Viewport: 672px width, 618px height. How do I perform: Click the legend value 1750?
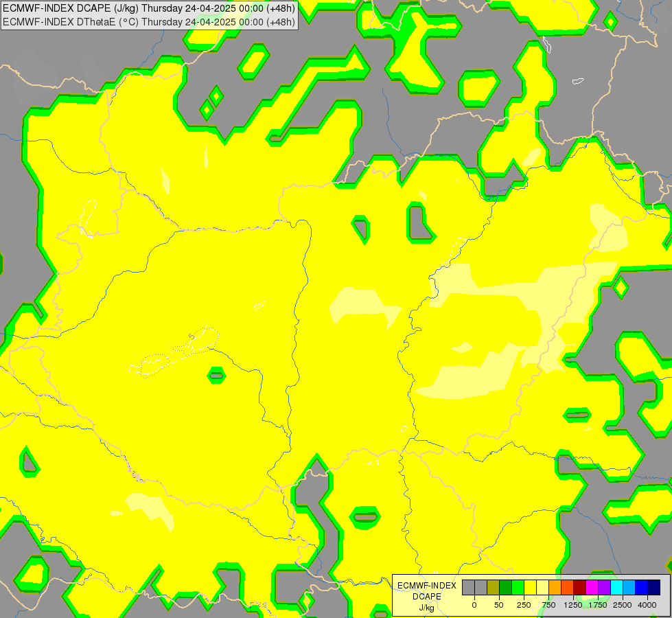[x=598, y=605]
